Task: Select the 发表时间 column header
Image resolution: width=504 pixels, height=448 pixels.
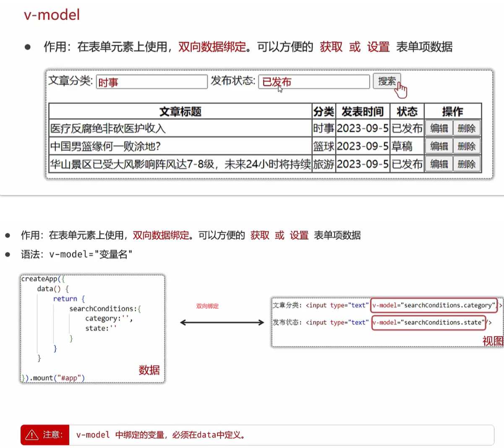Action: click(363, 112)
